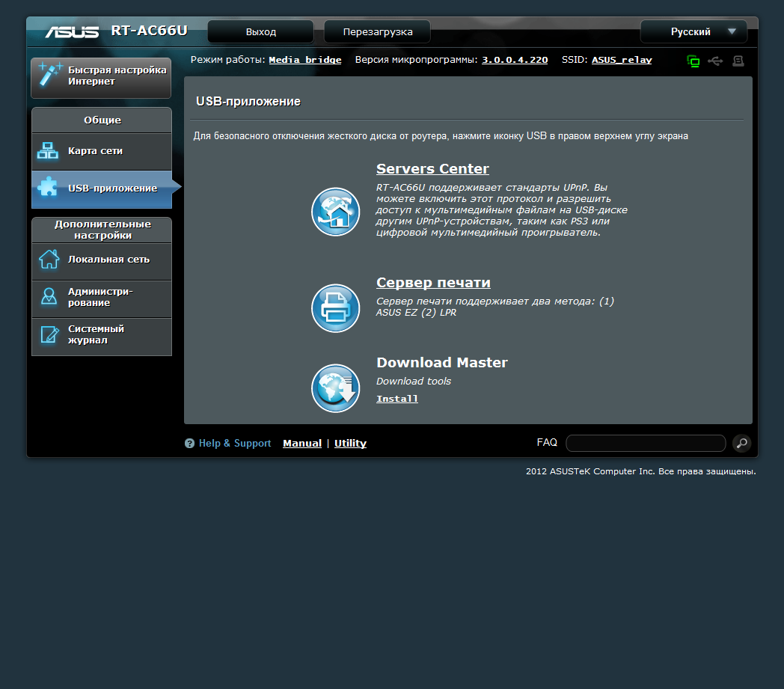Focus the FAQ search input field
784x689 pixels.
646,443
